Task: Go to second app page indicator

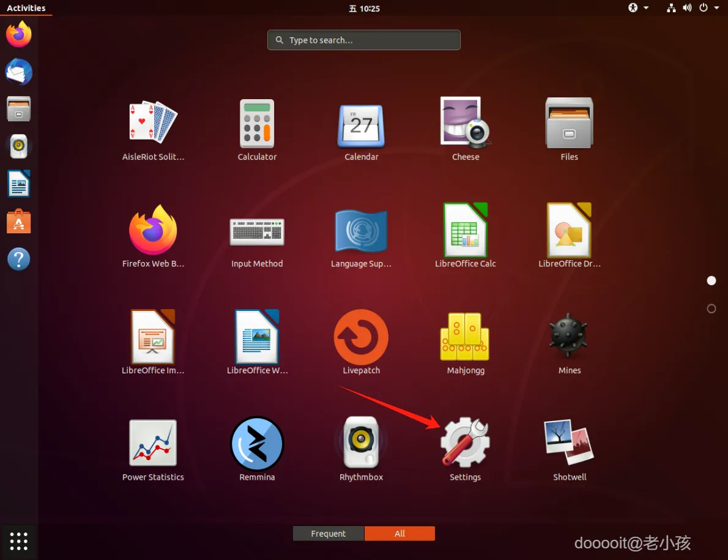Action: pyautogui.click(x=711, y=308)
